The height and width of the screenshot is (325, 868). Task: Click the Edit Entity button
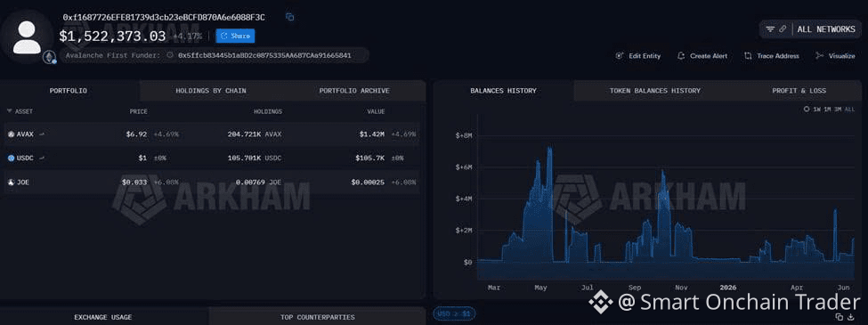pos(638,56)
